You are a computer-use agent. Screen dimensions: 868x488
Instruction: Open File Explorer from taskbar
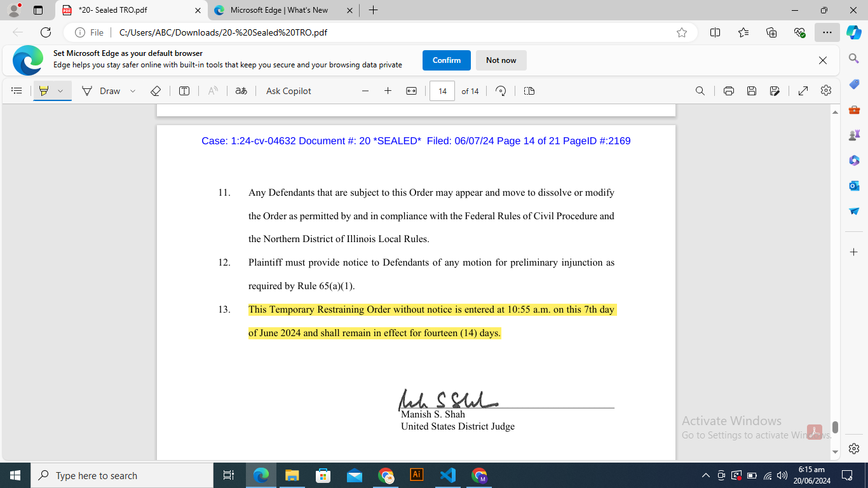point(292,475)
